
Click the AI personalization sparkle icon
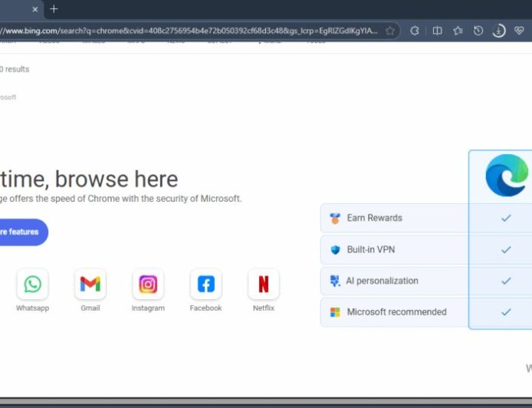[335, 281]
